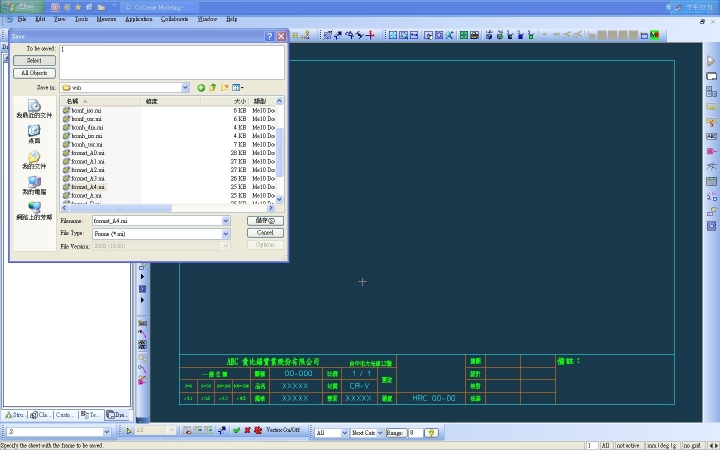Open the File menu

pos(22,19)
